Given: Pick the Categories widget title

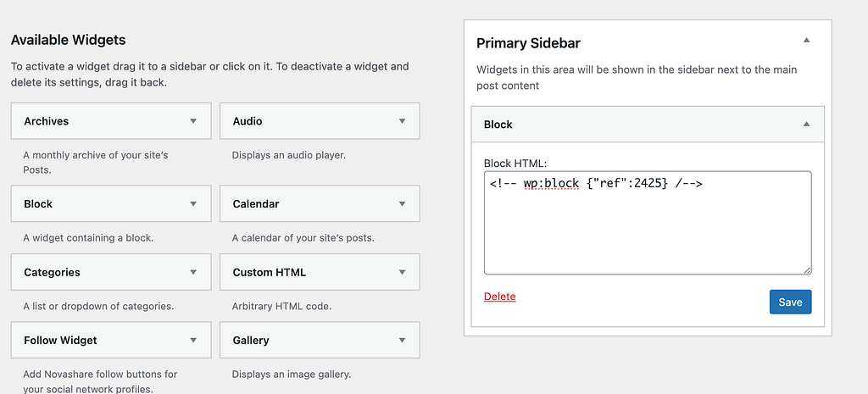Looking at the screenshot, I should (x=53, y=273).
